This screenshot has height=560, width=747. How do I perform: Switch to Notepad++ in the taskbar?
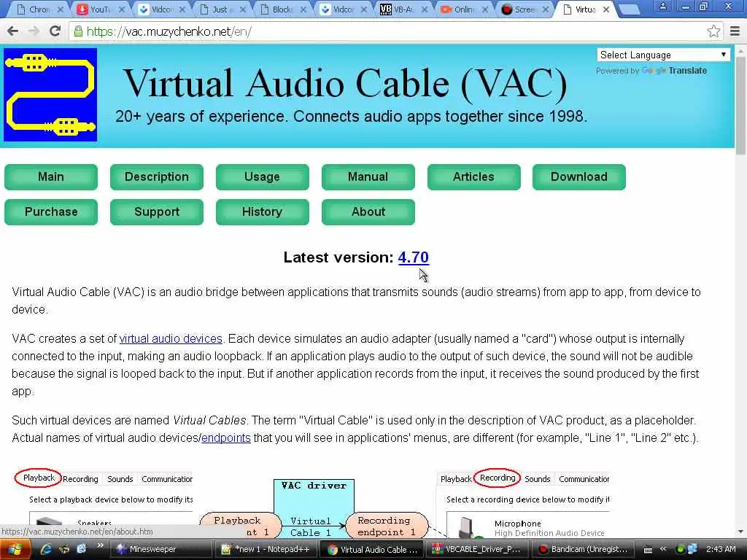(x=266, y=549)
